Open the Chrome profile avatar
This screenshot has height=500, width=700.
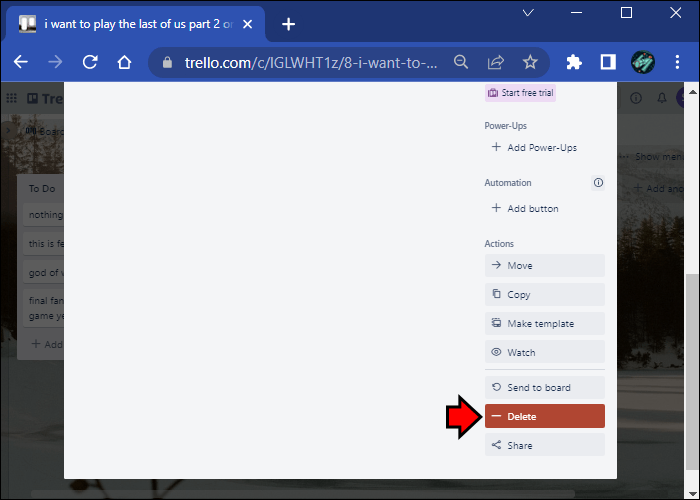(643, 62)
